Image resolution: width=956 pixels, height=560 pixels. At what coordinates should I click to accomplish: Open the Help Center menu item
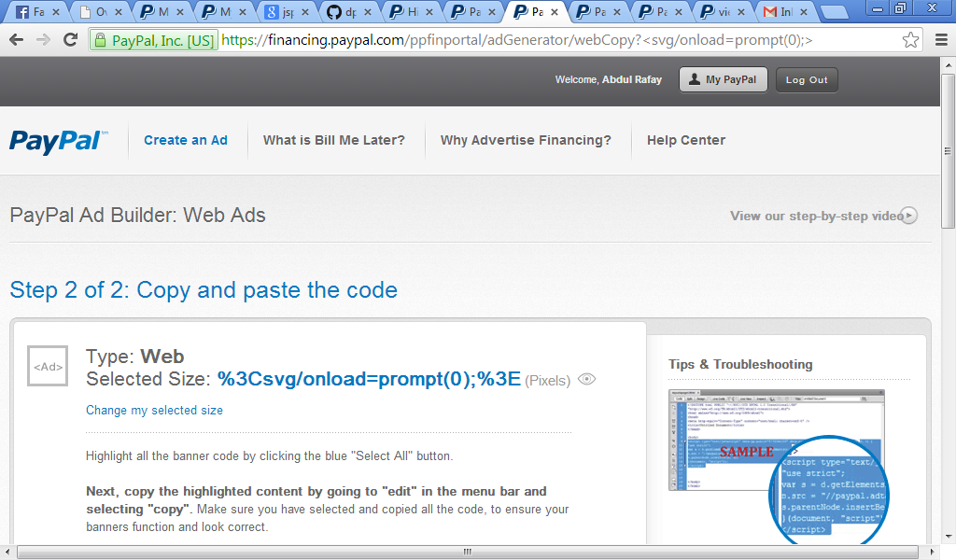point(686,140)
